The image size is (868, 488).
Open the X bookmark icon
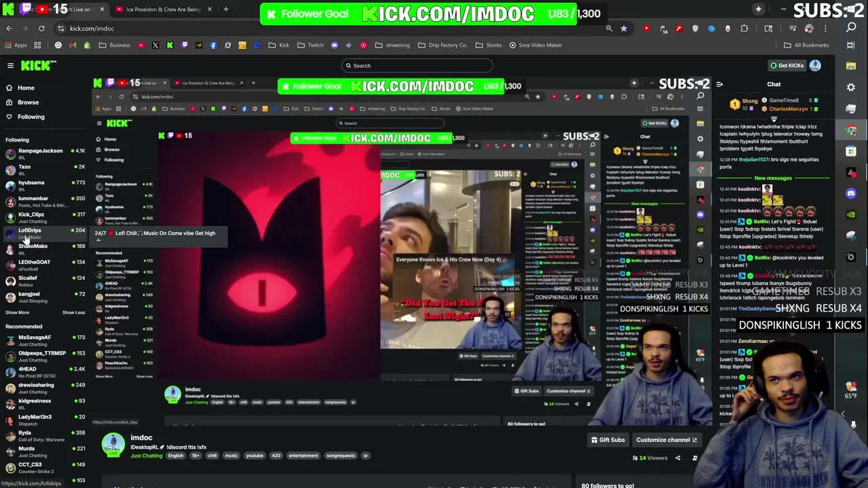click(155, 45)
